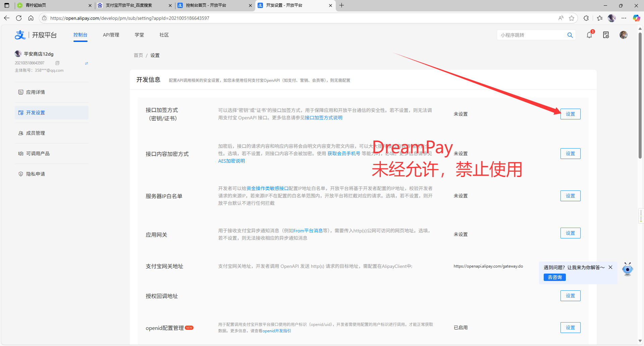644x346 pixels.
Task: Click the 去咨询 button
Action: click(x=554, y=277)
